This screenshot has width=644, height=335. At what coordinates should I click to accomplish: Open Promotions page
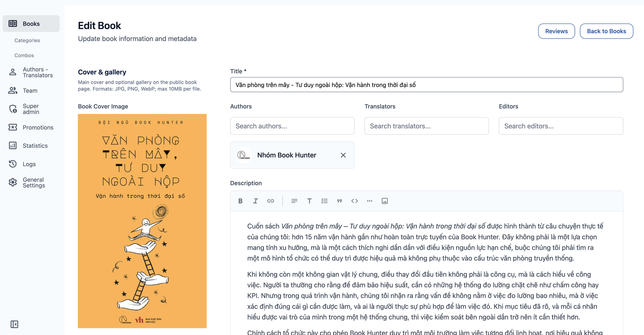click(38, 127)
